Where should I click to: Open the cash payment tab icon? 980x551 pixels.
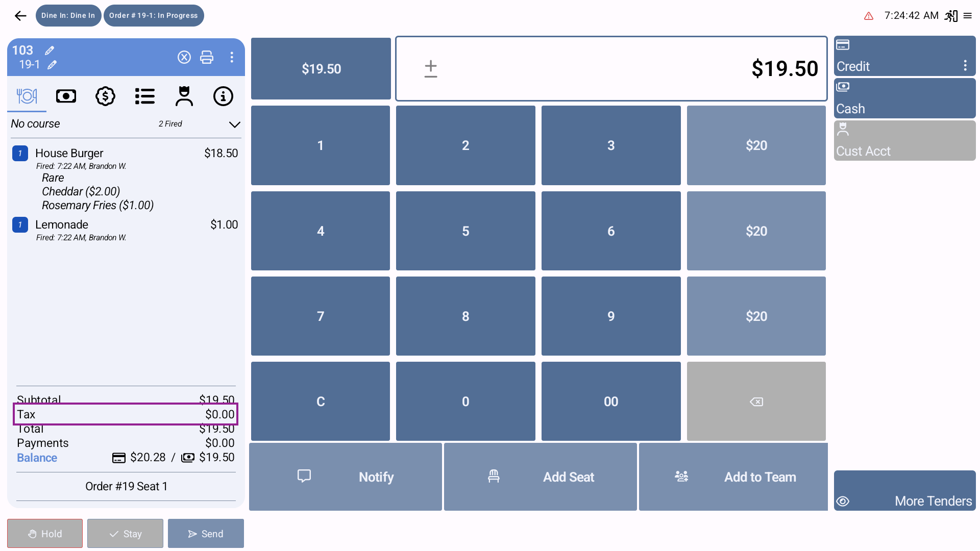66,96
